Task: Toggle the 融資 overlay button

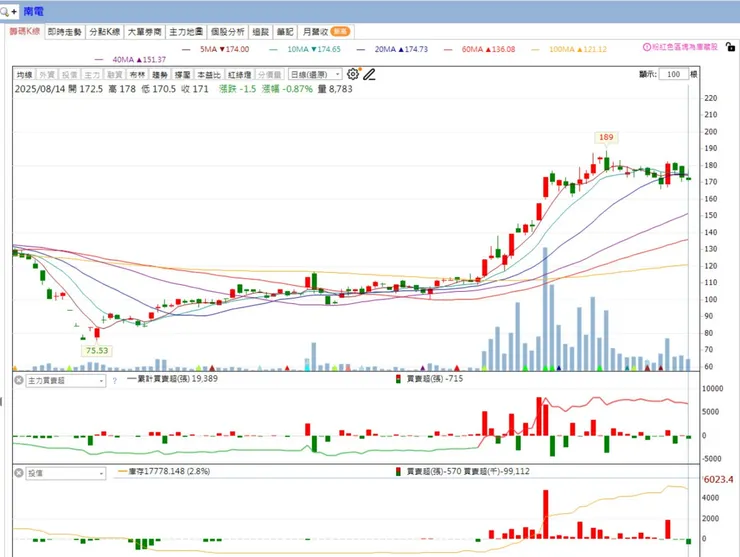Action: (x=115, y=75)
